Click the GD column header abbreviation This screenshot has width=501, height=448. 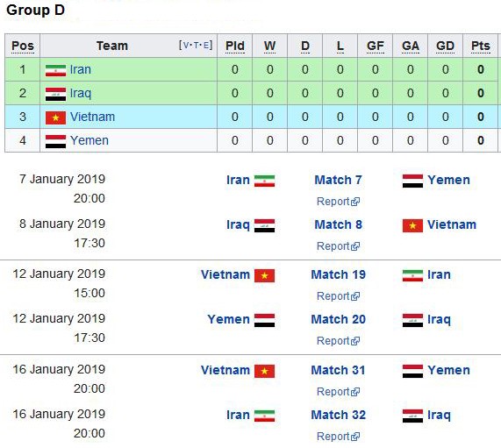(445, 46)
